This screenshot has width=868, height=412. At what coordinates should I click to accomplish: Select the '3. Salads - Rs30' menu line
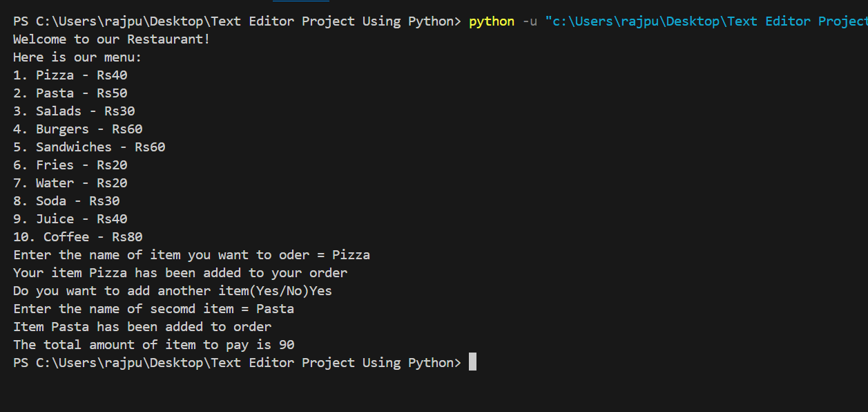tap(74, 111)
